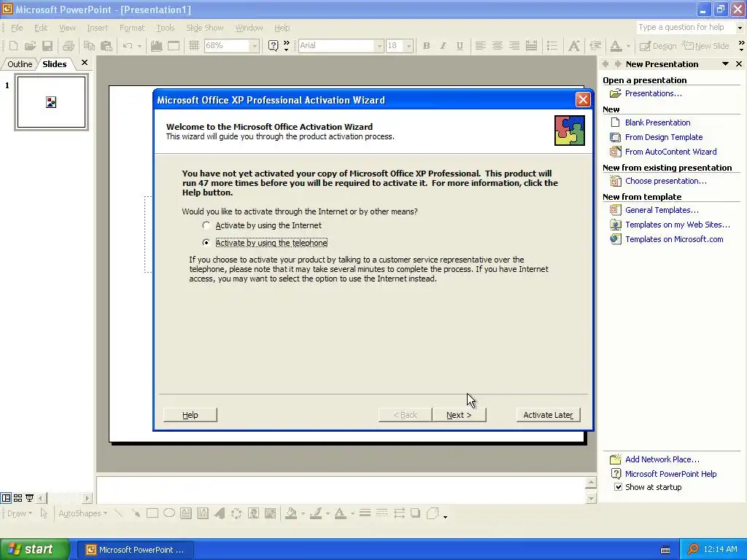This screenshot has height=560, width=747.
Task: Switch to the Slides tab
Action: [x=54, y=64]
